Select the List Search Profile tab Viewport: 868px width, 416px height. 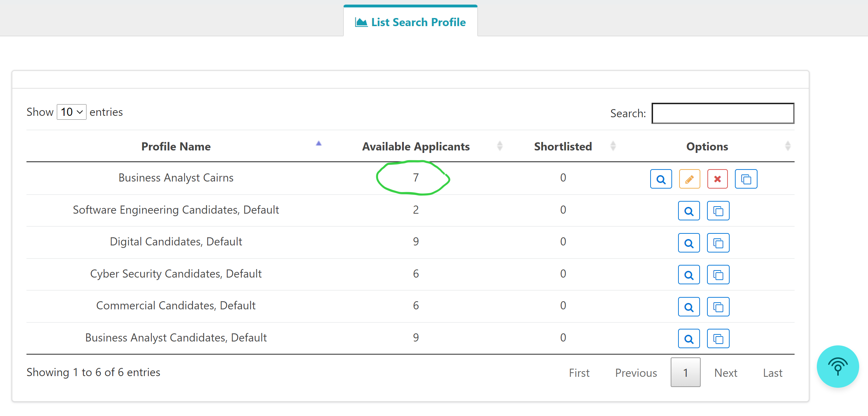[410, 22]
